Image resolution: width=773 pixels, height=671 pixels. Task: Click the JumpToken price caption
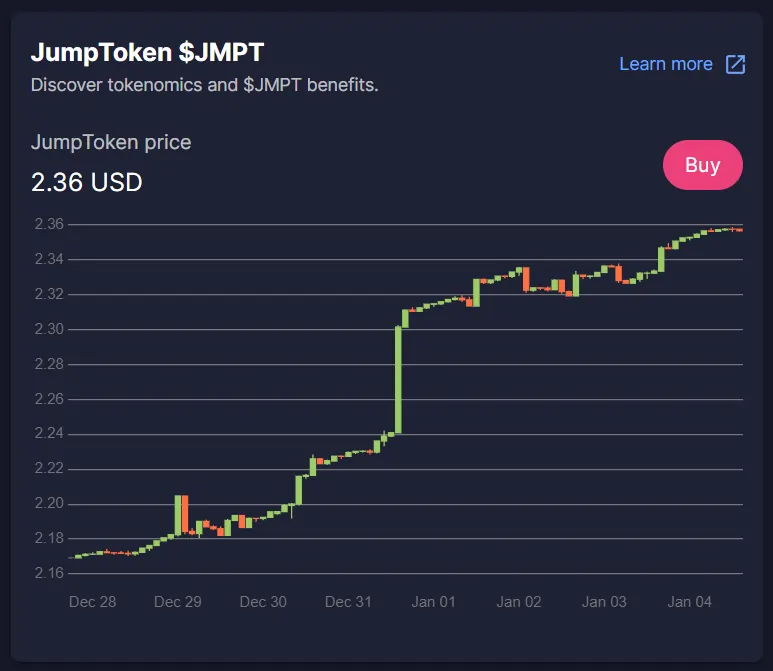click(111, 142)
